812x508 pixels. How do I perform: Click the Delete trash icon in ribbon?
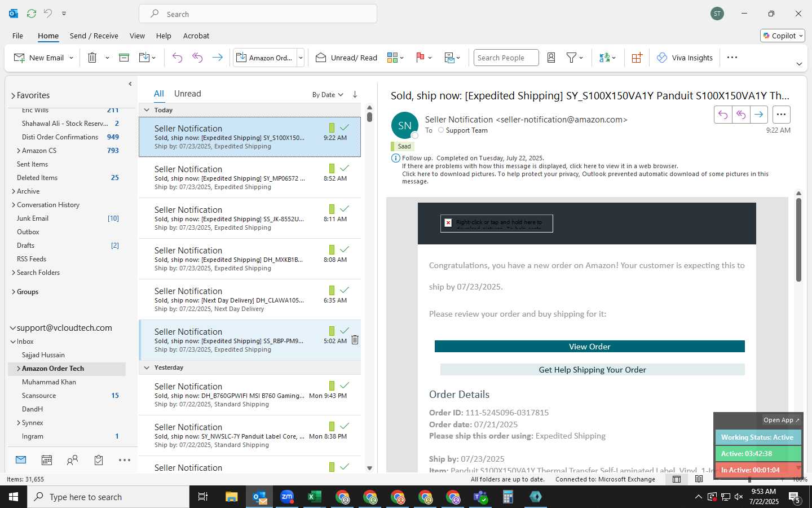pyautogui.click(x=92, y=58)
